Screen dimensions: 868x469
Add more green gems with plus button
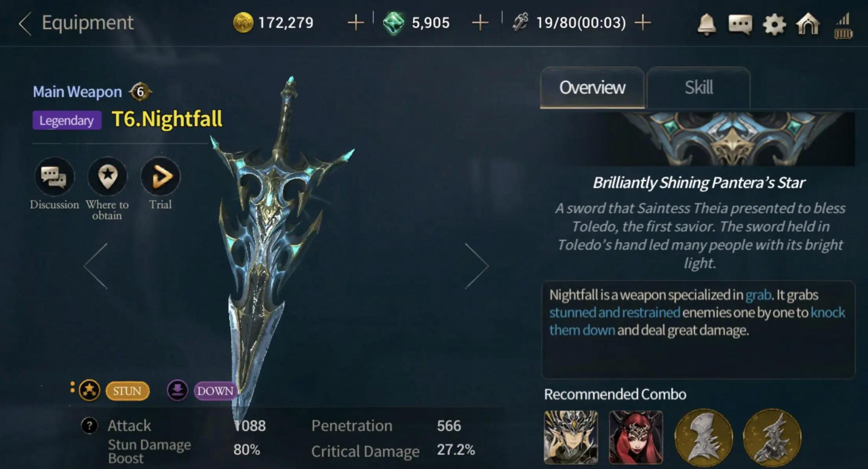(x=480, y=23)
